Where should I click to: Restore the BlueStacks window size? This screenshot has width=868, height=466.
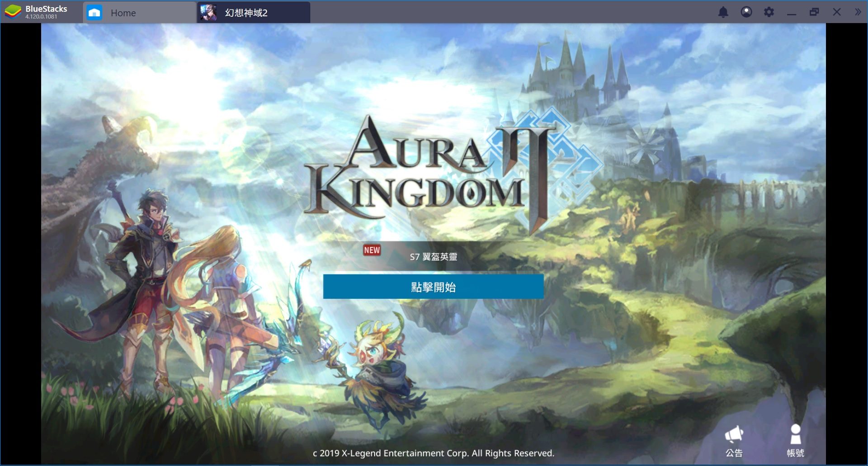pos(814,12)
